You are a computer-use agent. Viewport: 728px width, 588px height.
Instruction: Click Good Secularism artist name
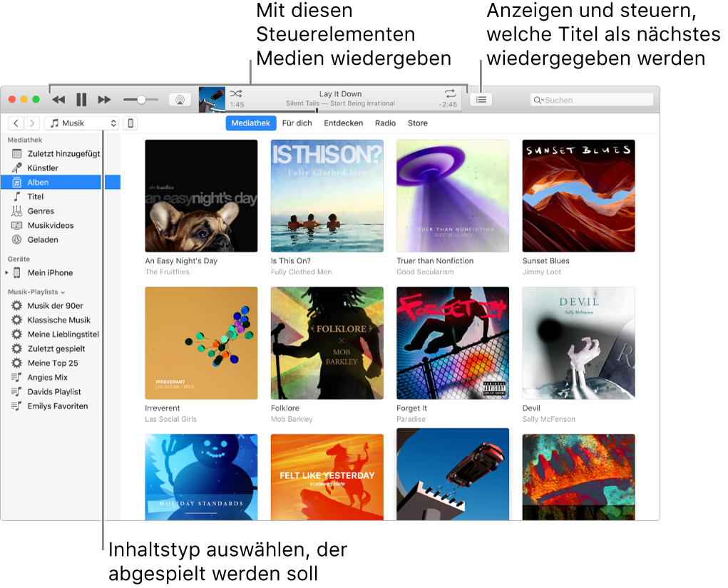click(x=425, y=272)
